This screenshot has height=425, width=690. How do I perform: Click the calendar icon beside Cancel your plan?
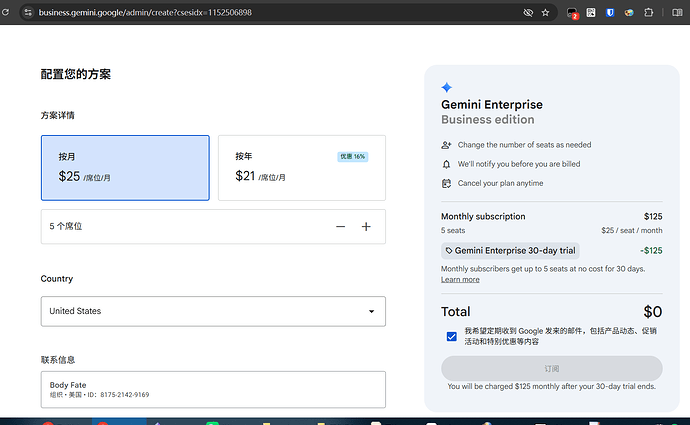coord(446,183)
